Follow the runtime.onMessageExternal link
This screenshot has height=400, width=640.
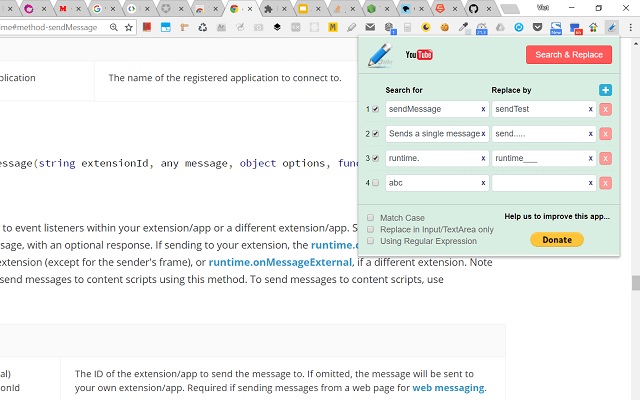pos(280,262)
